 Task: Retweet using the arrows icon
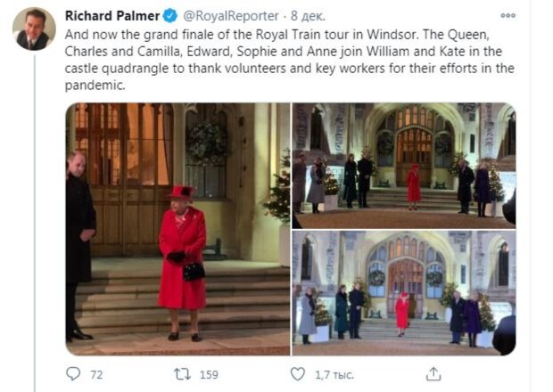pyautogui.click(x=182, y=374)
